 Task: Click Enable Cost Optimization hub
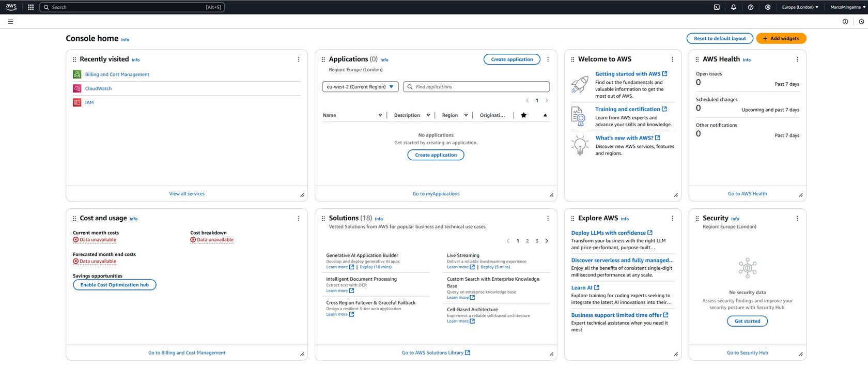pyautogui.click(x=115, y=285)
